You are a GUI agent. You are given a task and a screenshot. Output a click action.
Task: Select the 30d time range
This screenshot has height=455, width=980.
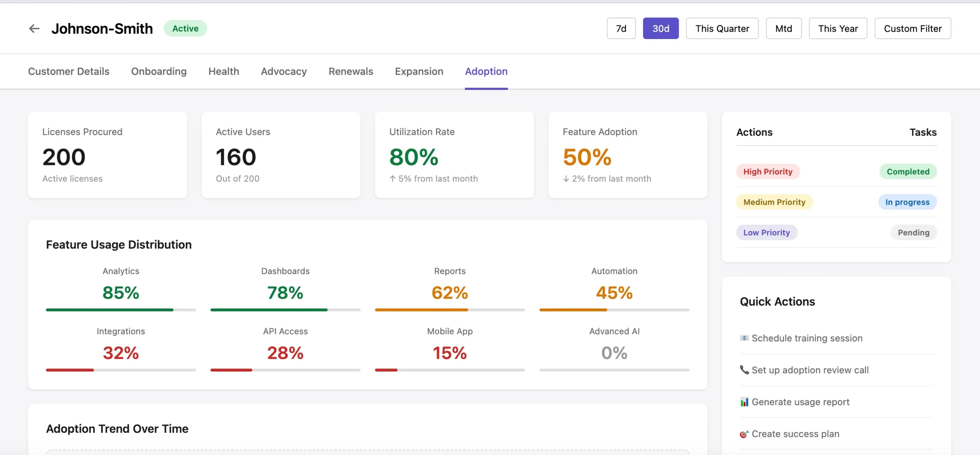660,28
